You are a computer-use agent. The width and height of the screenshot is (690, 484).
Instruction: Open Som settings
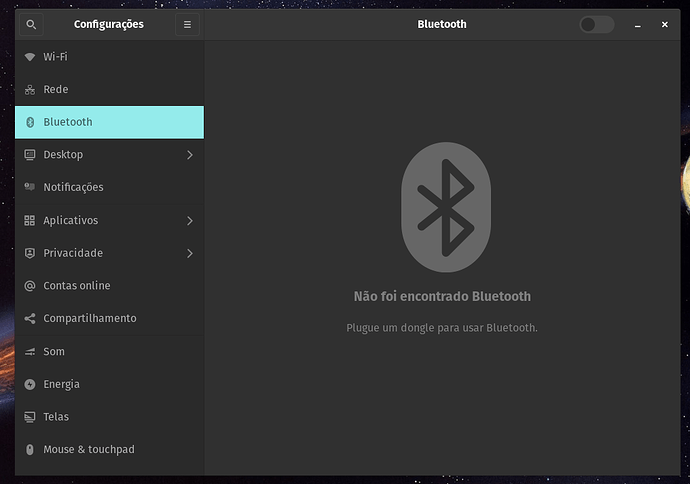coord(110,352)
